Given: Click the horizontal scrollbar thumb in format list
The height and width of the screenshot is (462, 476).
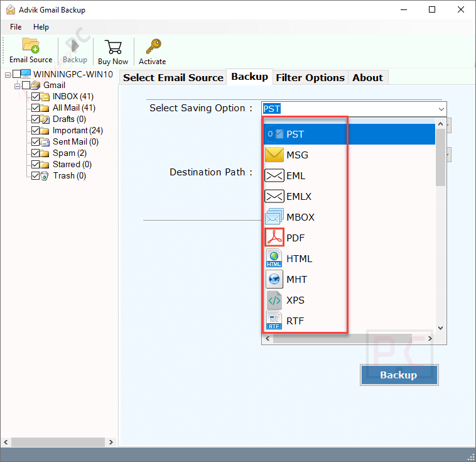Looking at the screenshot, I should pyautogui.click(x=342, y=339).
